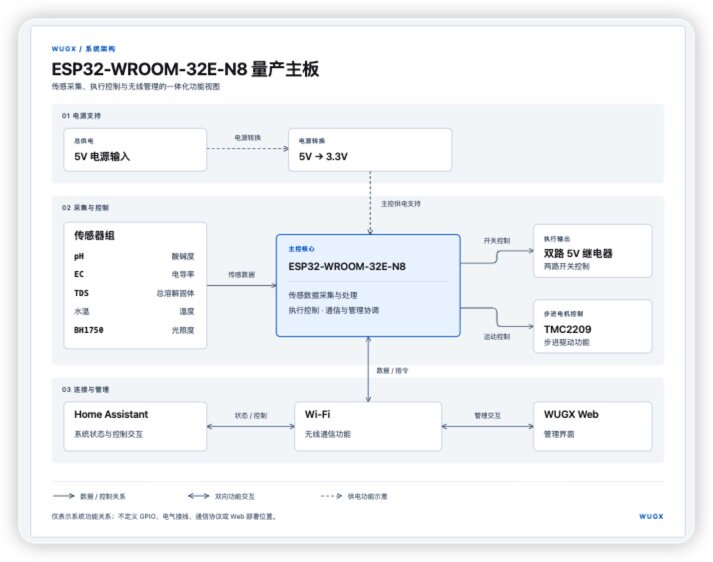Select the "TMC2209" stepper driver box
The width and height of the screenshot is (713, 562).
coord(592,326)
